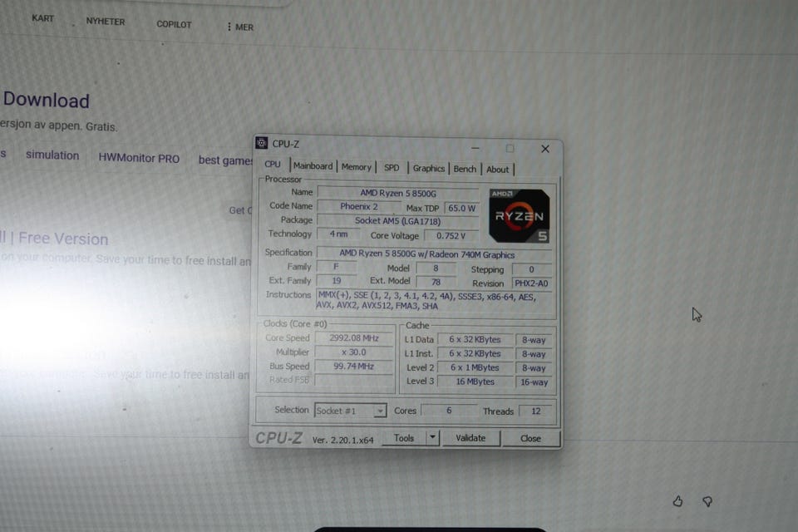
Task: Click the Multiplier value x 30.0
Action: tap(354, 352)
